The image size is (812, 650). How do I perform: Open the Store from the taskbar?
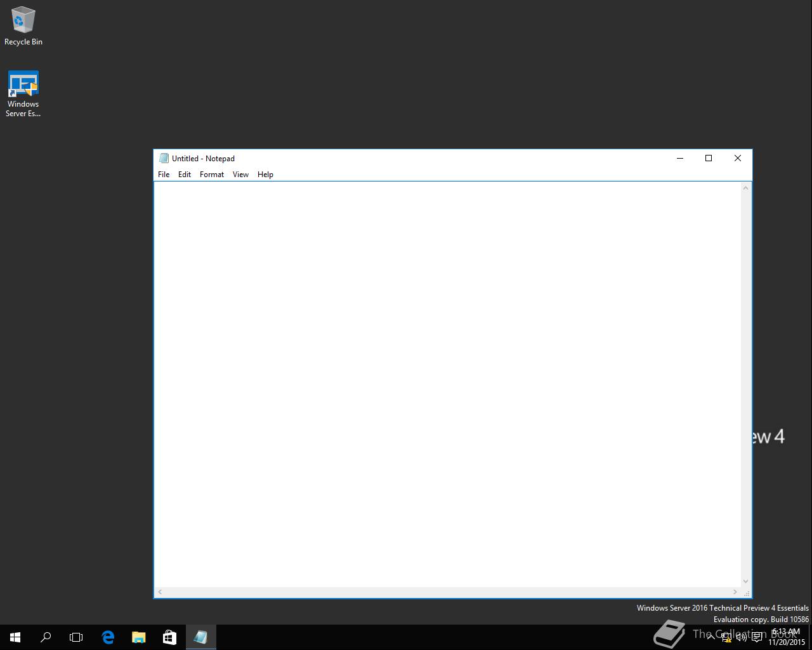click(x=169, y=637)
